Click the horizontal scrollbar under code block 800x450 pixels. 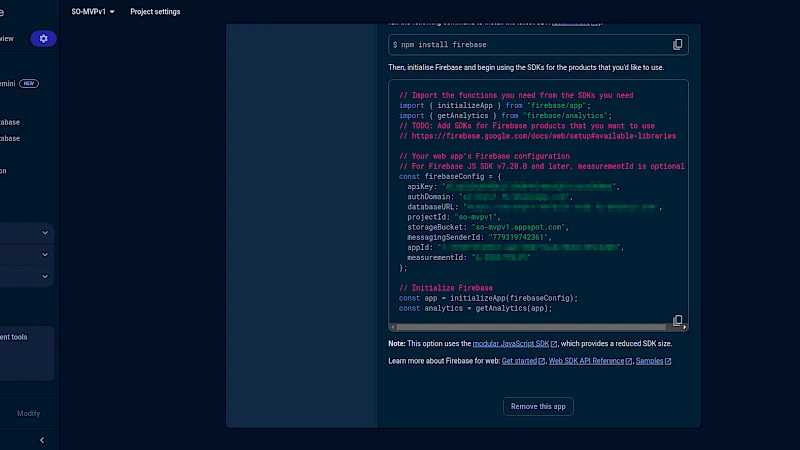(x=531, y=327)
